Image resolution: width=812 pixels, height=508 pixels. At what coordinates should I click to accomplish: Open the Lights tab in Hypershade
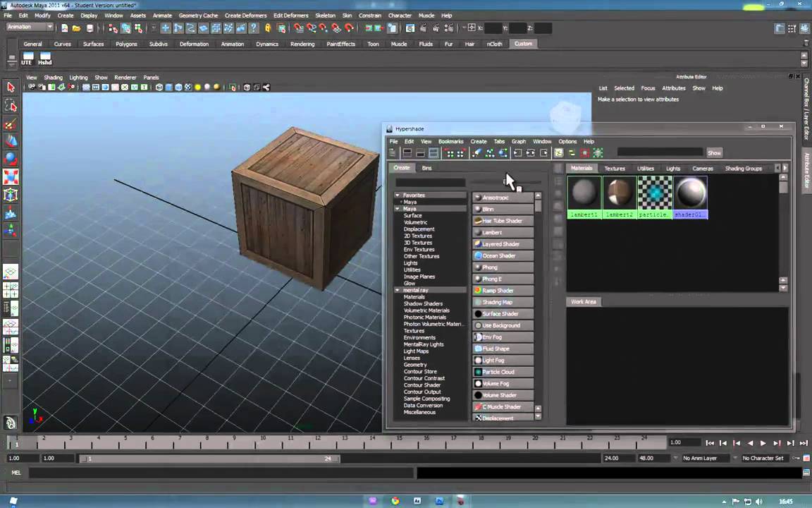[x=672, y=169]
